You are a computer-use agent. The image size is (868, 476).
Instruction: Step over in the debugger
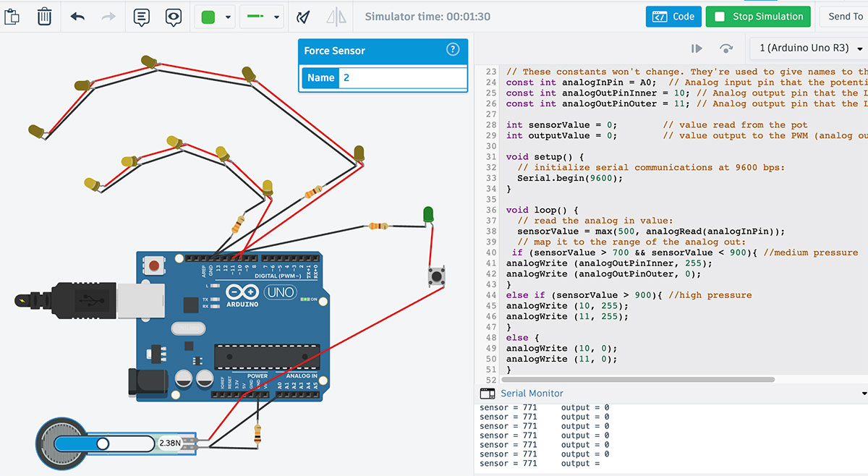click(726, 48)
